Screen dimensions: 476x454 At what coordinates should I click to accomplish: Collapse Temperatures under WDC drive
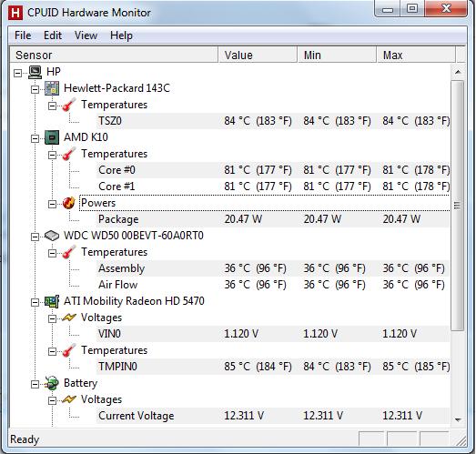[x=53, y=254]
